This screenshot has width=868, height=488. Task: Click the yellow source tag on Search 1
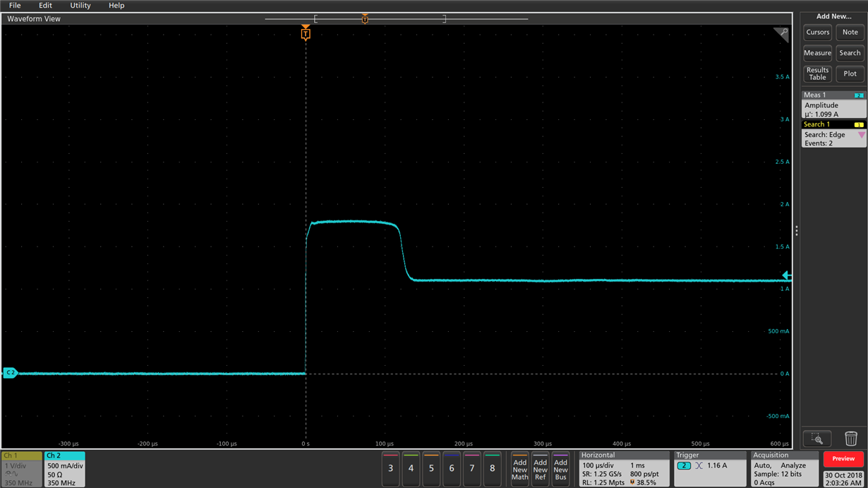[x=859, y=124]
